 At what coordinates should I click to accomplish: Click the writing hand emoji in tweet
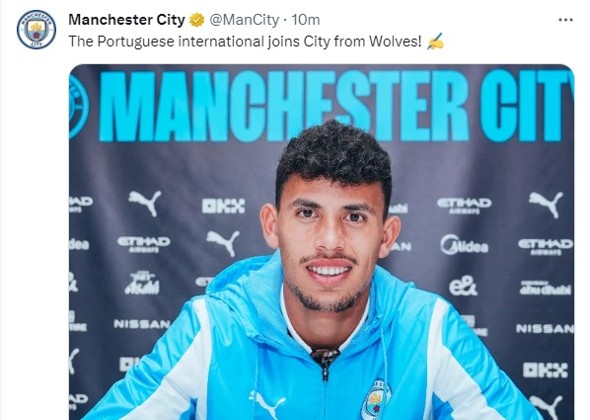point(435,41)
